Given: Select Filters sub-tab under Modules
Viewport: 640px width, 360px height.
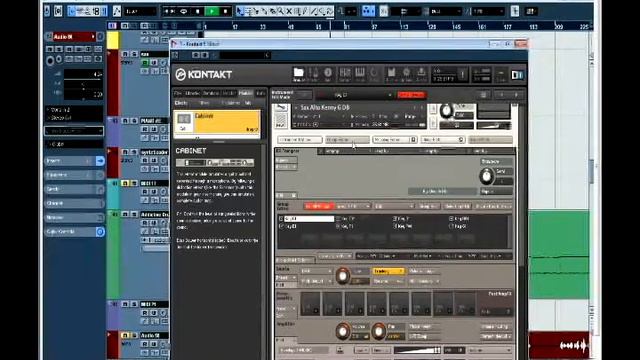Looking at the screenshot, I should 204,103.
